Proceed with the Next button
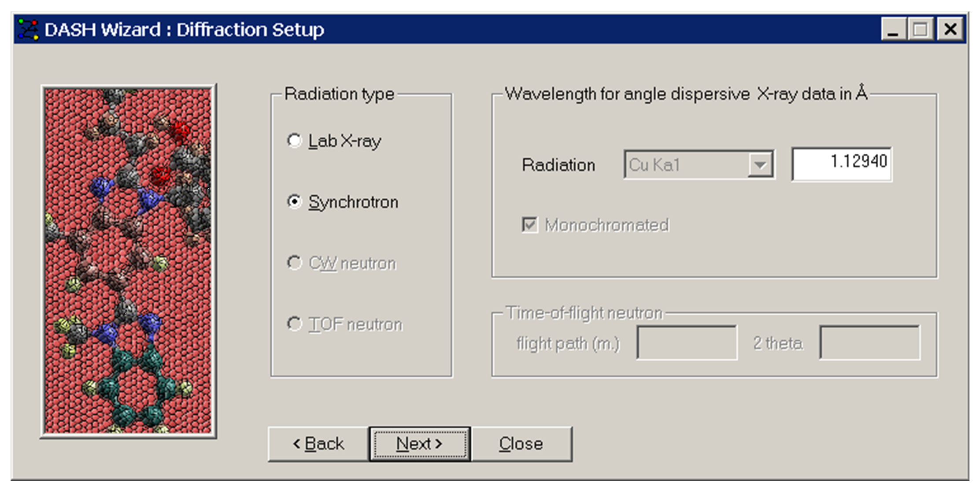Image resolution: width=980 pixels, height=491 pixels. pos(420,444)
